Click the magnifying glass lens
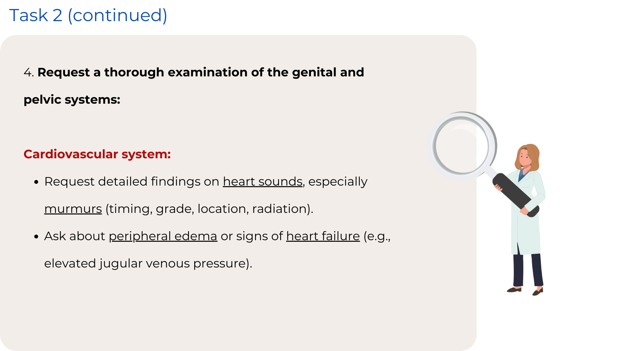The width and height of the screenshot is (644, 351). [462, 146]
